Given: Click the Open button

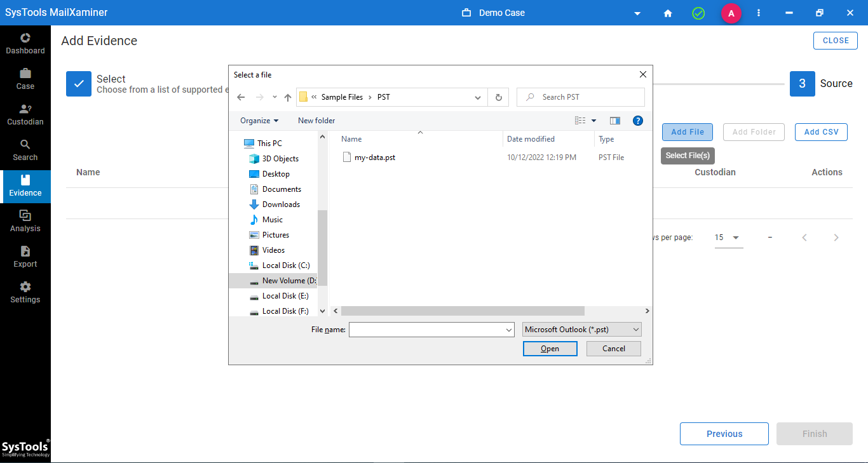Looking at the screenshot, I should [550, 349].
